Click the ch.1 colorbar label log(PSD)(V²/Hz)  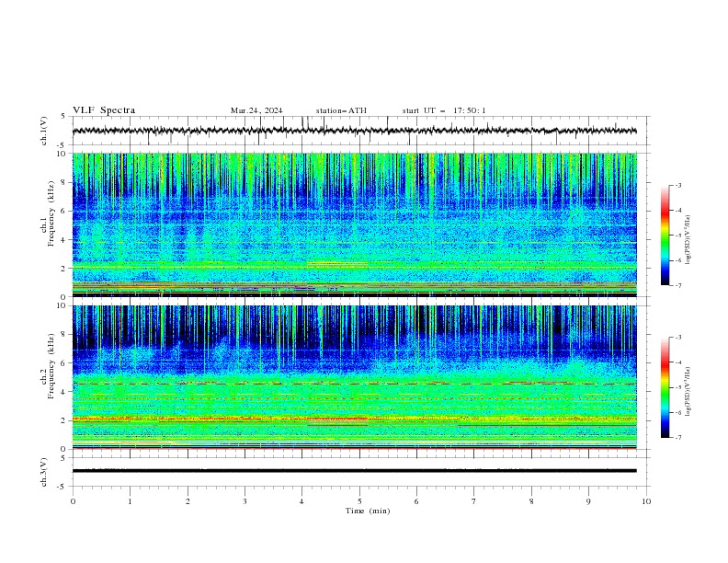(x=688, y=240)
